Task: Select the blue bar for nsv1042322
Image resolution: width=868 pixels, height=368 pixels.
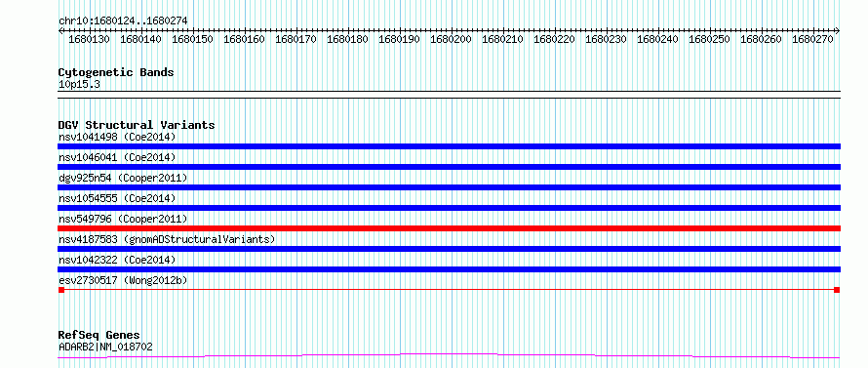Action: (449, 269)
